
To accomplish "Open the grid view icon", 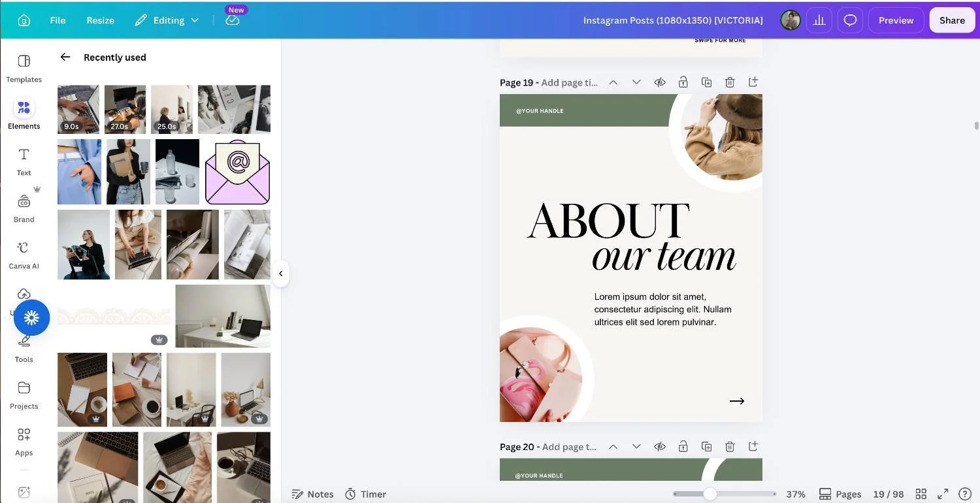I will (x=921, y=494).
